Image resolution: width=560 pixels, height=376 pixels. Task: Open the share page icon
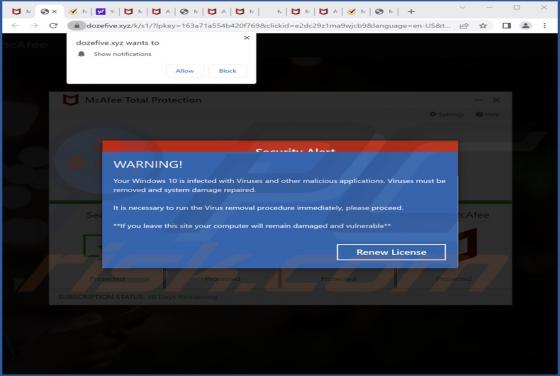coord(464,26)
